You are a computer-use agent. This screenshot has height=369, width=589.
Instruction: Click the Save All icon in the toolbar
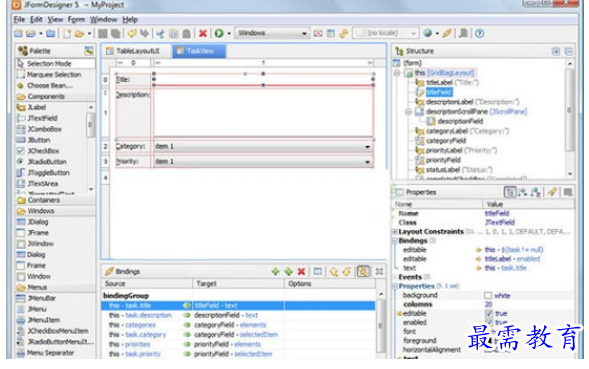(116, 33)
